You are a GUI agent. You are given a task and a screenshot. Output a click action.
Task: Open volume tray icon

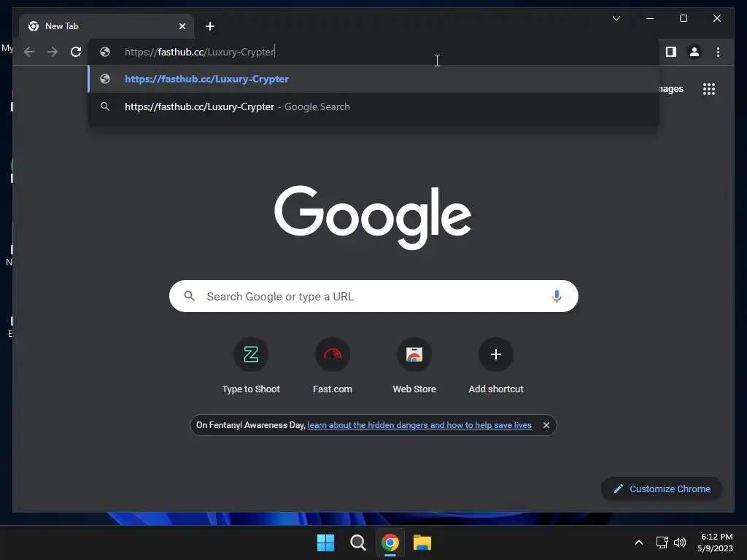680,542
